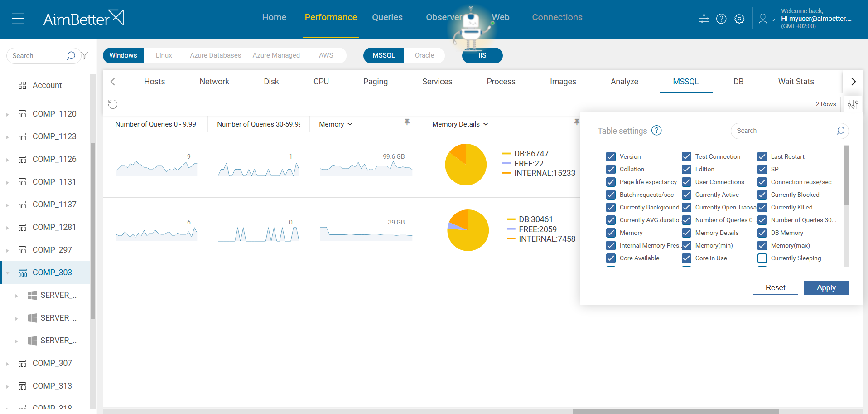Switch to the Disk tab
Viewport: 868px width, 414px height.
click(x=271, y=82)
